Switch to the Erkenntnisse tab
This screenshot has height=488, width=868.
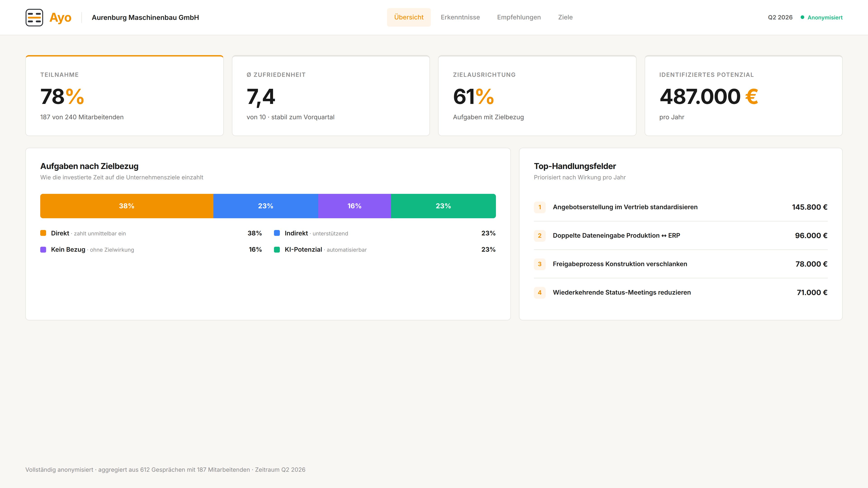[460, 17]
